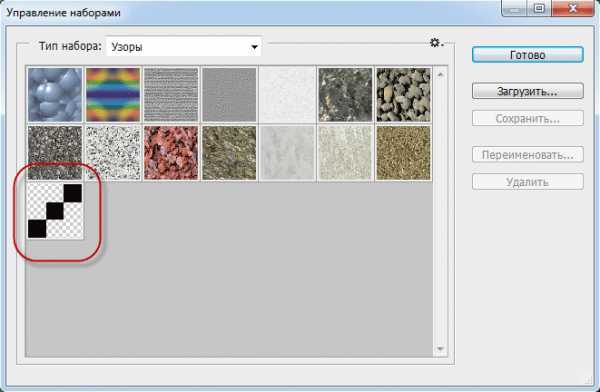This screenshot has height=392, width=600.
Task: Open the Тип набора dropdown showing Узоры
Action: pos(184,47)
